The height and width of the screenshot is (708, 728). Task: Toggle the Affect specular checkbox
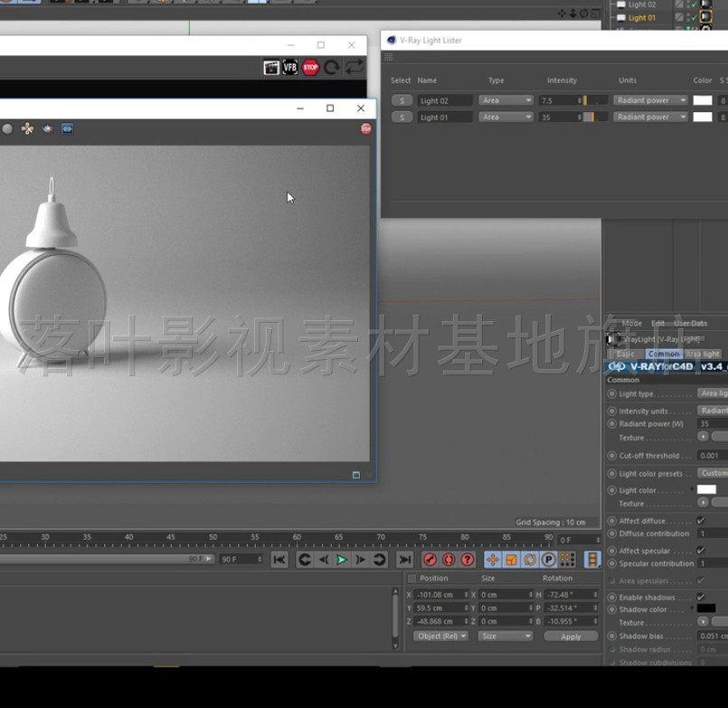pyautogui.click(x=701, y=551)
